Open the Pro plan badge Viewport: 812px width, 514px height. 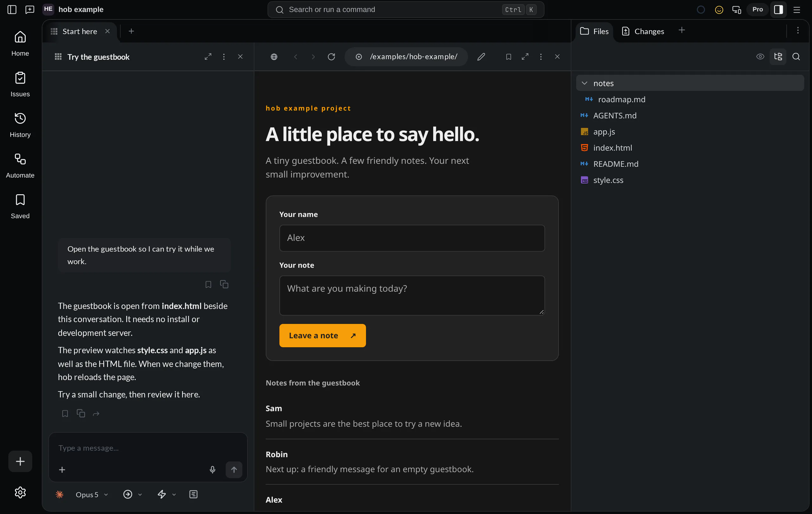tap(757, 10)
